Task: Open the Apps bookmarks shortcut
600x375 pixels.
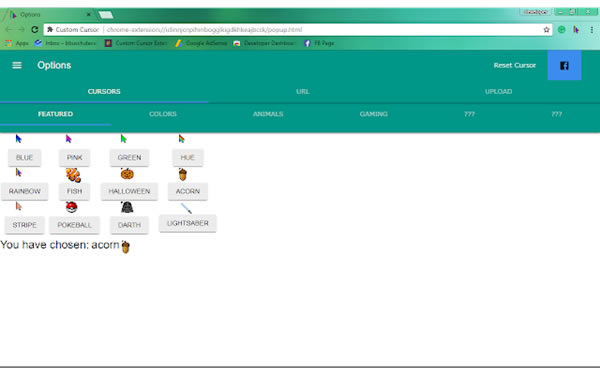Action: (x=17, y=43)
